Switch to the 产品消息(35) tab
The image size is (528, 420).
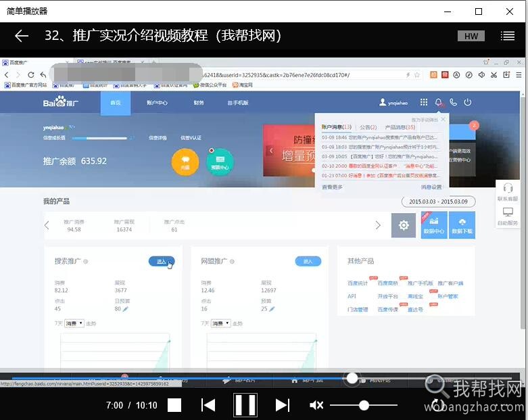(400, 127)
